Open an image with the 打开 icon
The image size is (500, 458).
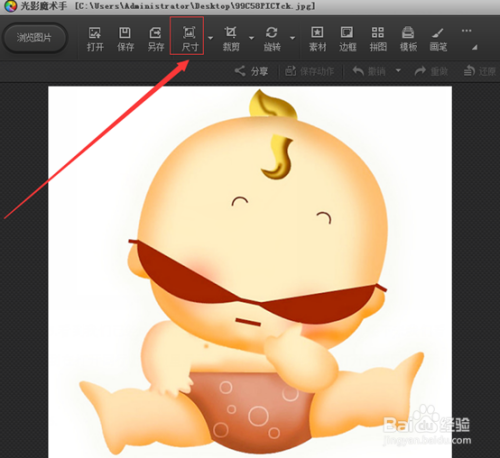(x=95, y=39)
